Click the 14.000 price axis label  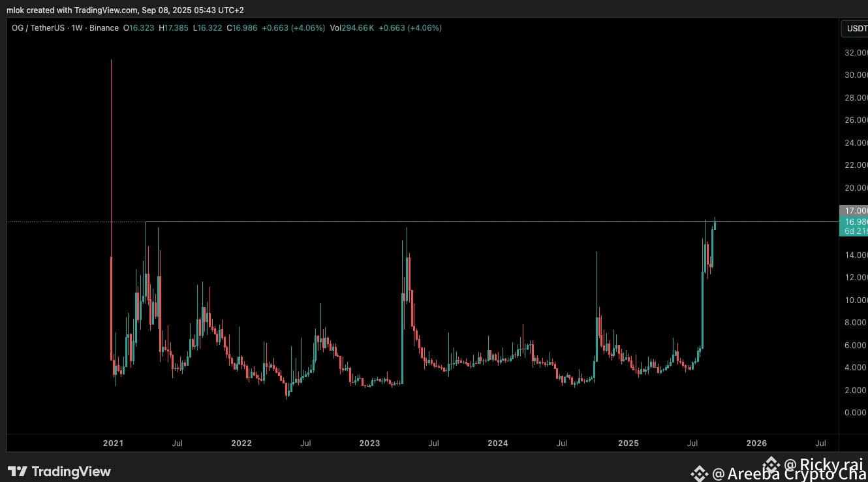(856, 255)
